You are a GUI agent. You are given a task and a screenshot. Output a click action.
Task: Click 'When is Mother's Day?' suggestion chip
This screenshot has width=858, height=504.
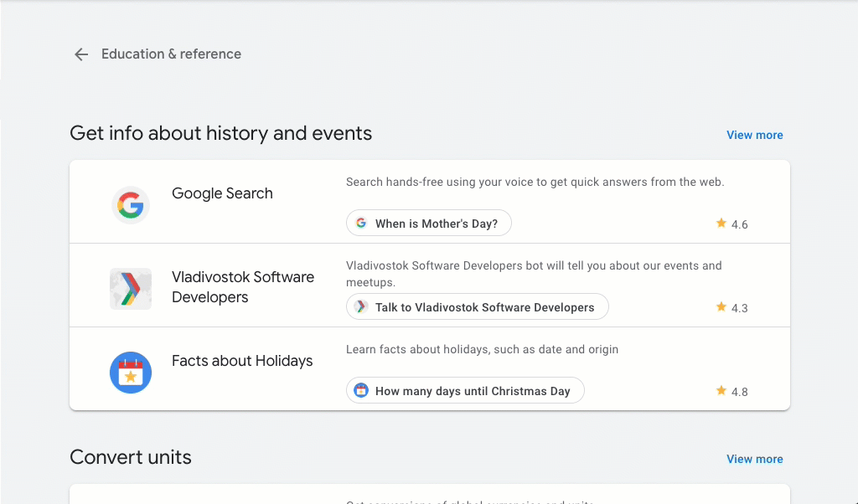pos(428,223)
